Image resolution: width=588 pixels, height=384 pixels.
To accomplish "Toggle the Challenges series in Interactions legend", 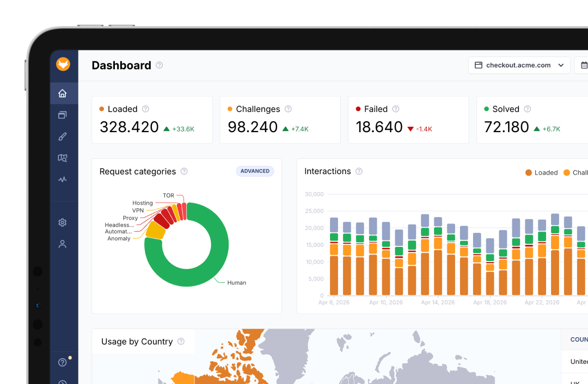I will pyautogui.click(x=575, y=172).
